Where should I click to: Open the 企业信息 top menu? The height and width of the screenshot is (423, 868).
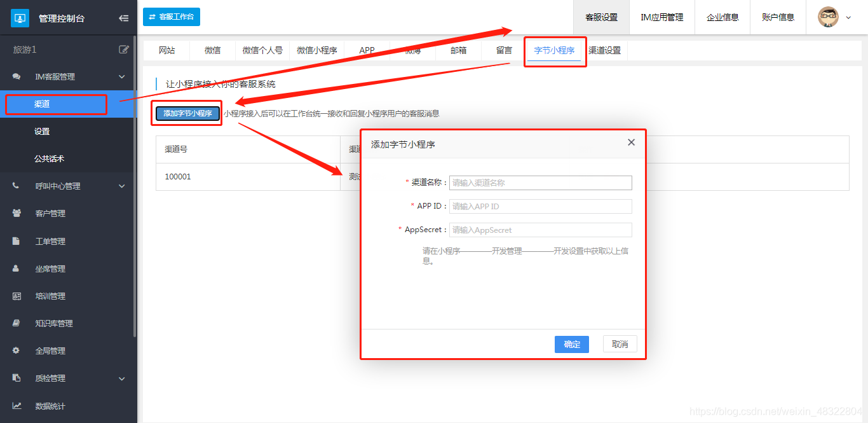click(x=722, y=17)
